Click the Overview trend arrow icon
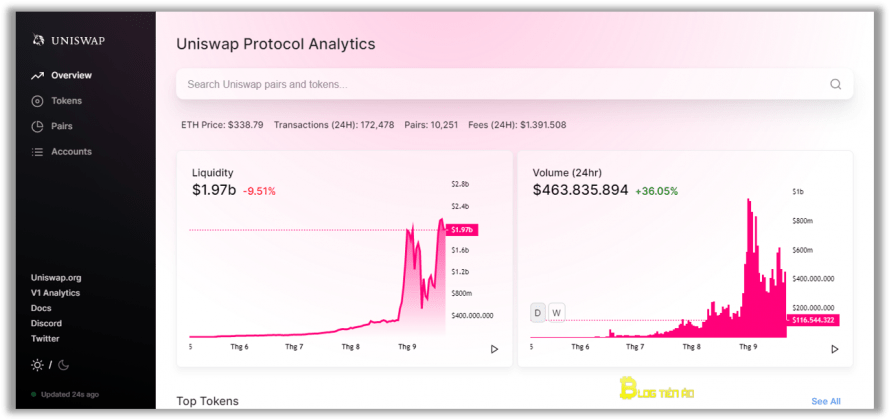Screen dimensions: 889x420 [37, 75]
